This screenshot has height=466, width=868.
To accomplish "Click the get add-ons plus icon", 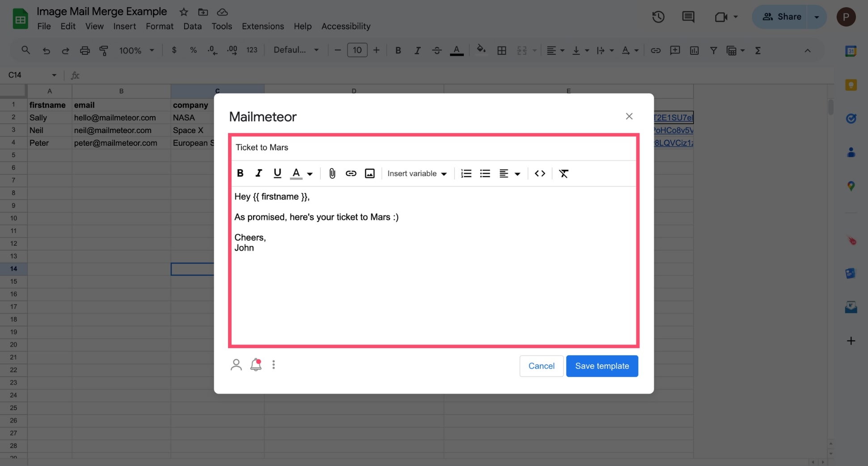I will [851, 341].
